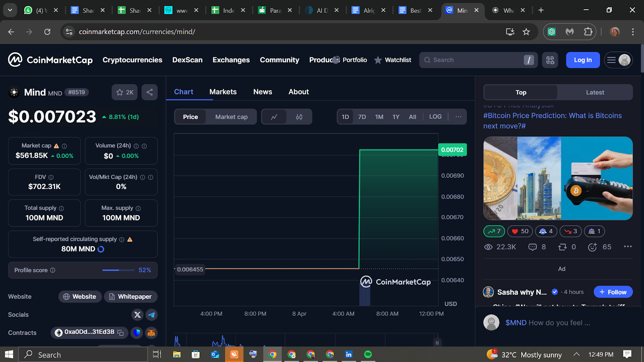Switch to the Markets tab
Screen dimensions: 644x362
click(223, 92)
